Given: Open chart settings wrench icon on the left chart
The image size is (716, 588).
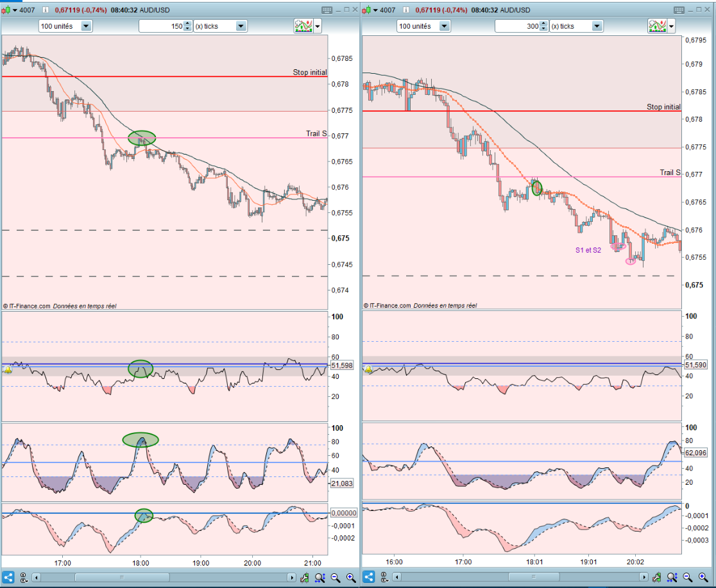Looking at the screenshot, I should [x=305, y=578].
